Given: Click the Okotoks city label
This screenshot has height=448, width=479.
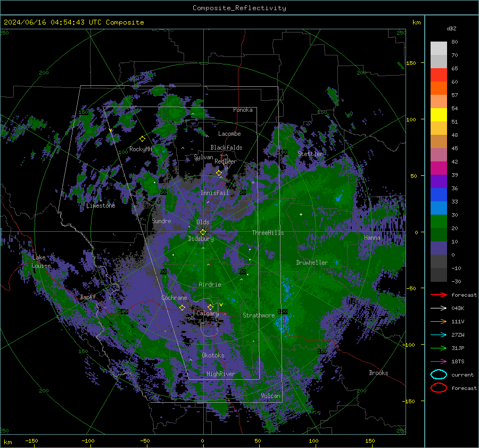Looking at the screenshot, I should coord(213,355).
